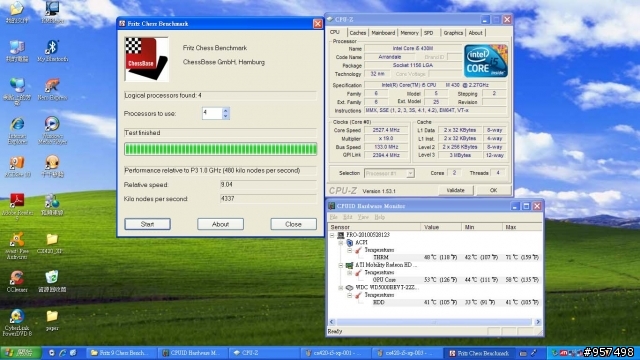Switch to the CPU-Z taskbar button
Screen dimensions: 640x360
[x=264, y=353]
